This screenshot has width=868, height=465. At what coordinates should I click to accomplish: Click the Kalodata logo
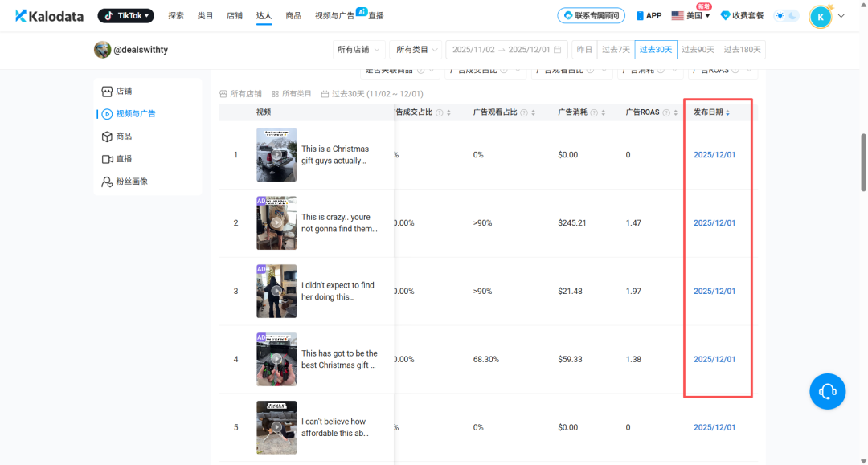point(49,15)
